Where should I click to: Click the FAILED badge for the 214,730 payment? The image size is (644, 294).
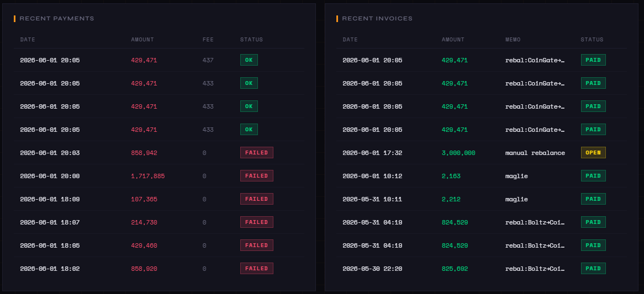coord(257,222)
